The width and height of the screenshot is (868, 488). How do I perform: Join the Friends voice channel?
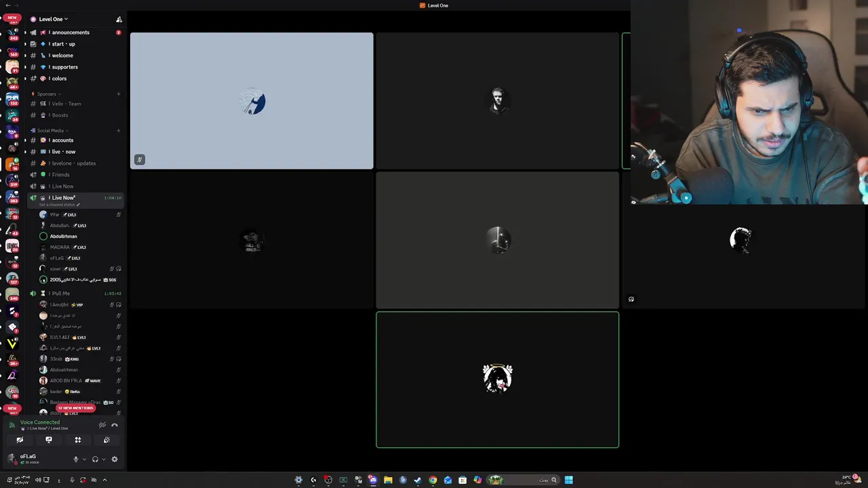[75, 175]
